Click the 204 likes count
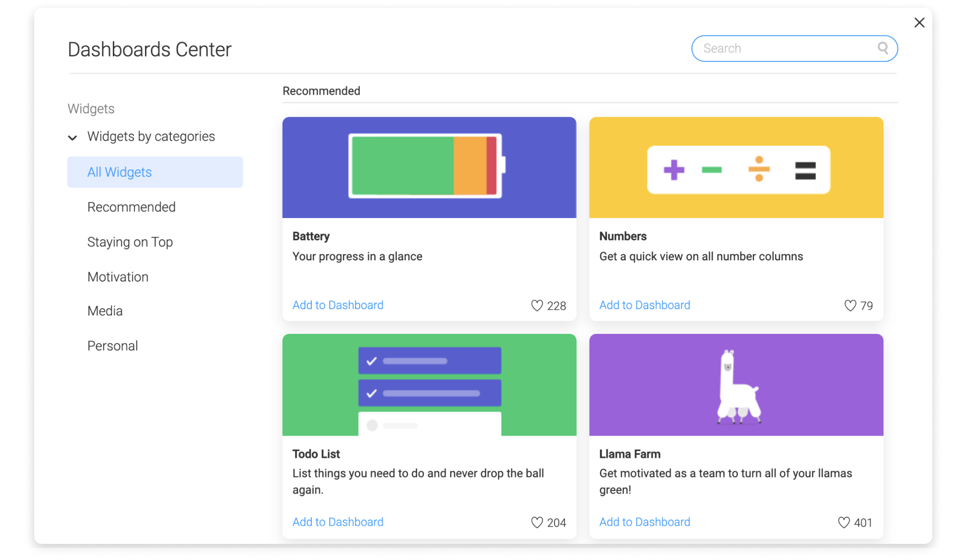967x560 pixels. (x=557, y=523)
